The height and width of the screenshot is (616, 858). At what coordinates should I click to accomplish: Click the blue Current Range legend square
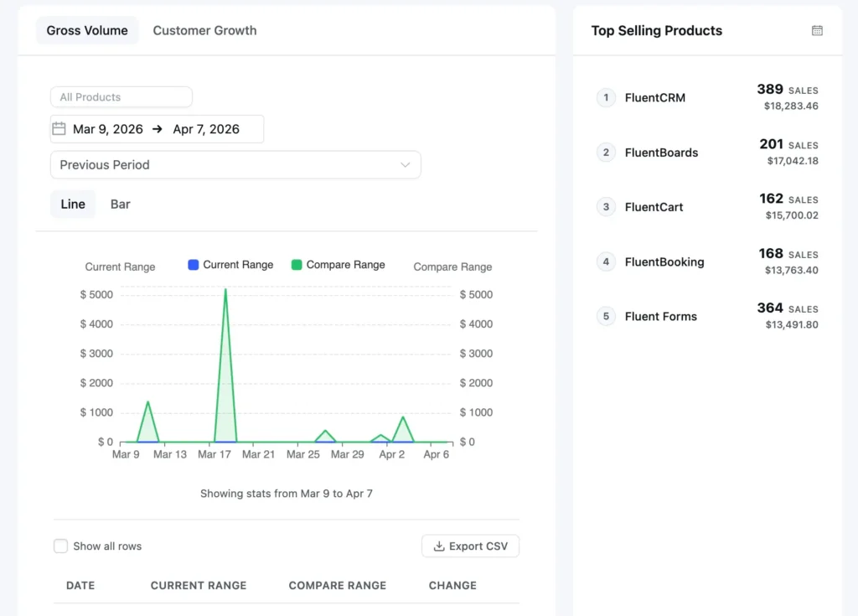point(193,265)
